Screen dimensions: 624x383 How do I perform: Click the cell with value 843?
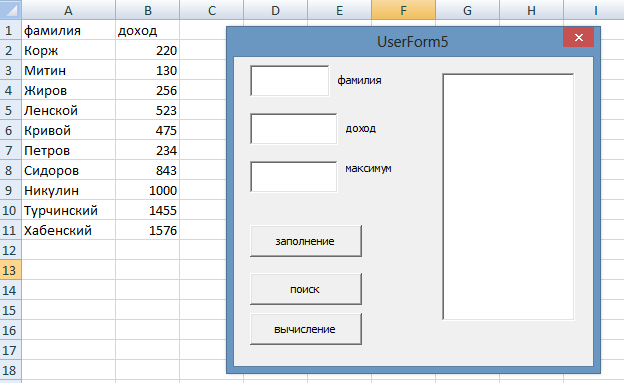pos(148,170)
